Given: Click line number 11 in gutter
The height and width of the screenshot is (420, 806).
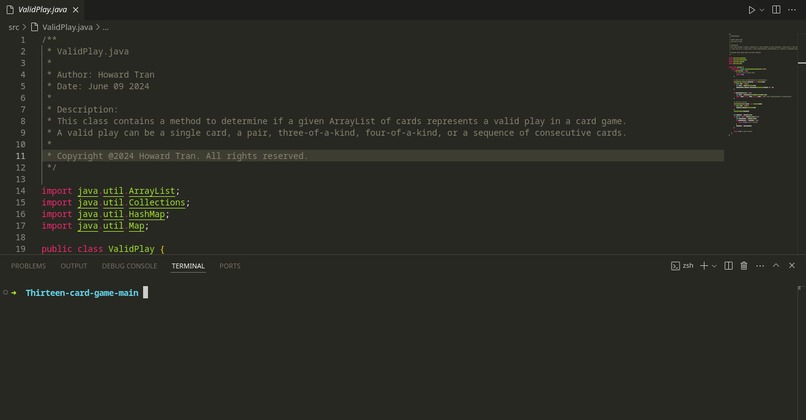Looking at the screenshot, I should [20, 156].
